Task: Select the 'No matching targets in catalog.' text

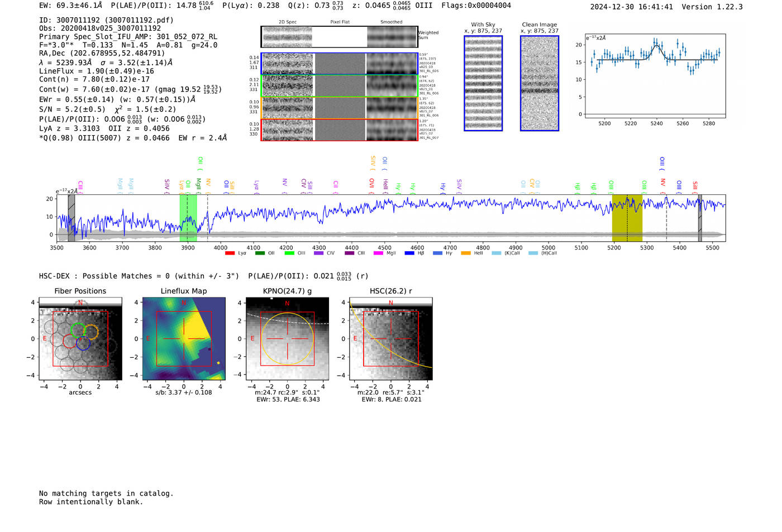Action: [106, 493]
